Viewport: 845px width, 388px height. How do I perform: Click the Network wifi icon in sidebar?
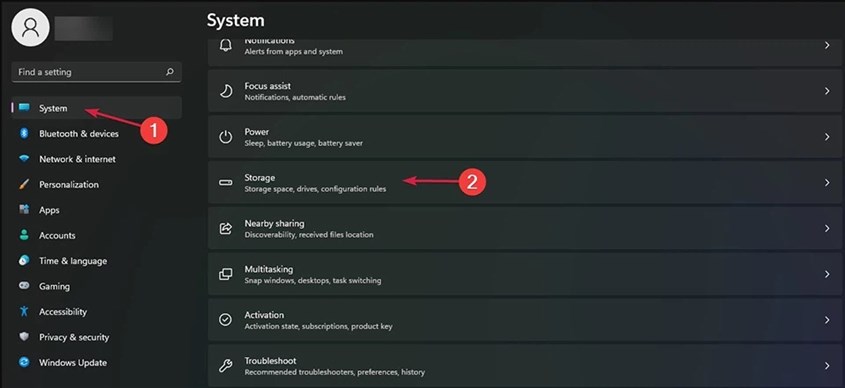point(24,159)
